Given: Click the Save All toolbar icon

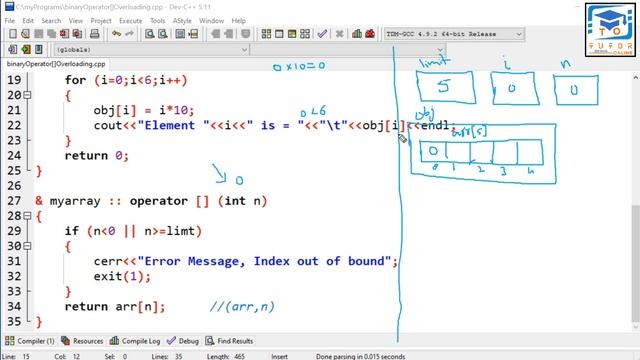Looking at the screenshot, I should [x=51, y=34].
